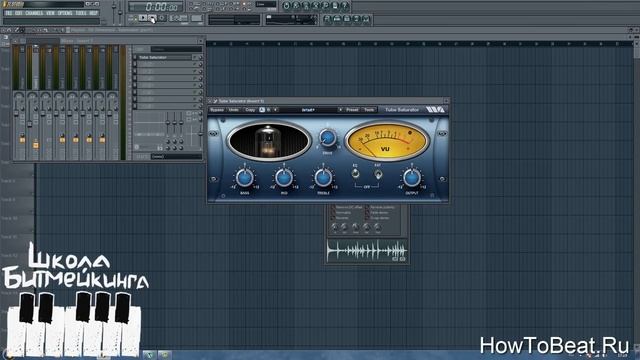
Task: Click Bypass in the Tube Saturator toolbar
Action: 217,110
